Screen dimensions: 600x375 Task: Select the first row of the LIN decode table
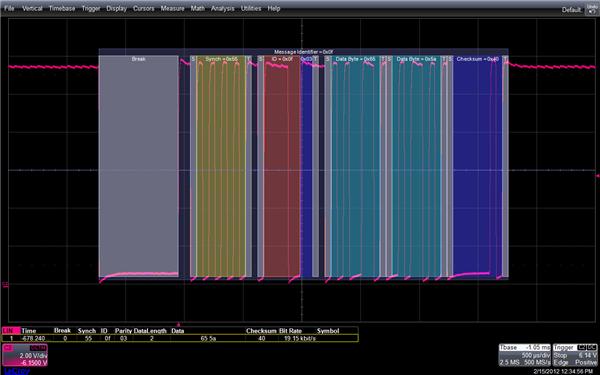tap(180, 338)
